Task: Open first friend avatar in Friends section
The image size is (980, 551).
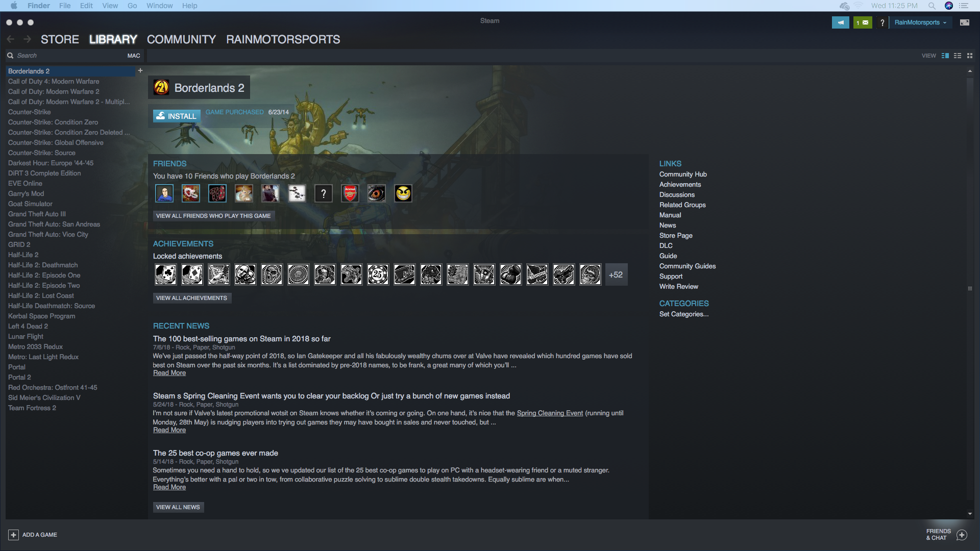Action: click(164, 193)
